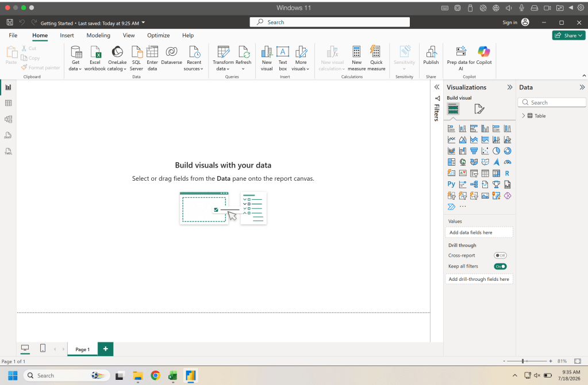Expand the Table node in Data pane
This screenshot has height=385, width=588.
point(524,116)
